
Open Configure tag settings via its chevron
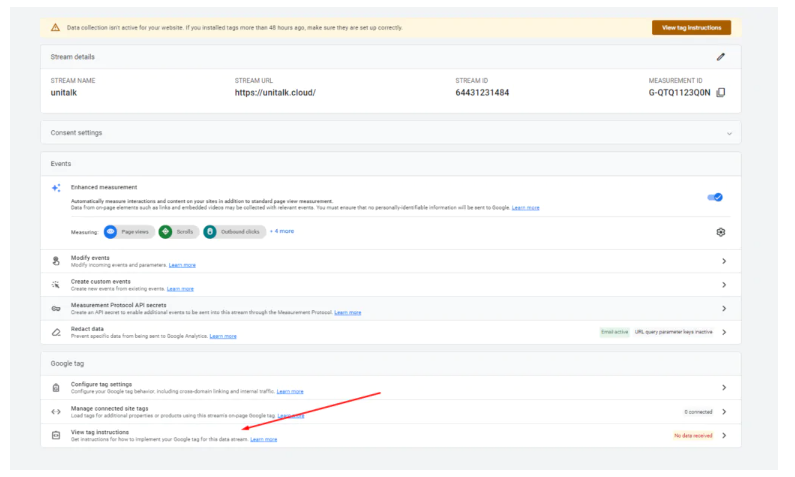tap(724, 387)
